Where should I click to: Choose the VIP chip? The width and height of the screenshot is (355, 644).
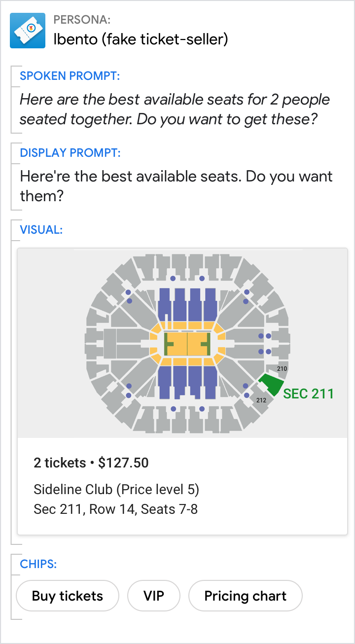(154, 596)
